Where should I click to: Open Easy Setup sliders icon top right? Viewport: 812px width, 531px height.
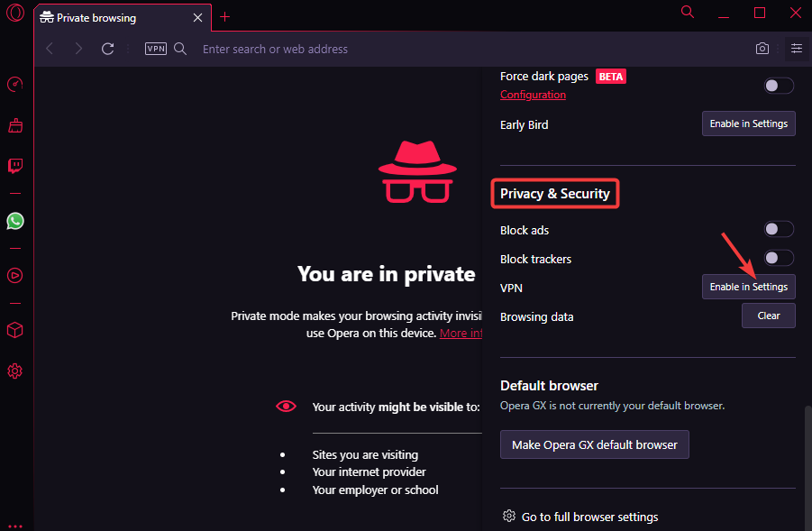coord(796,49)
